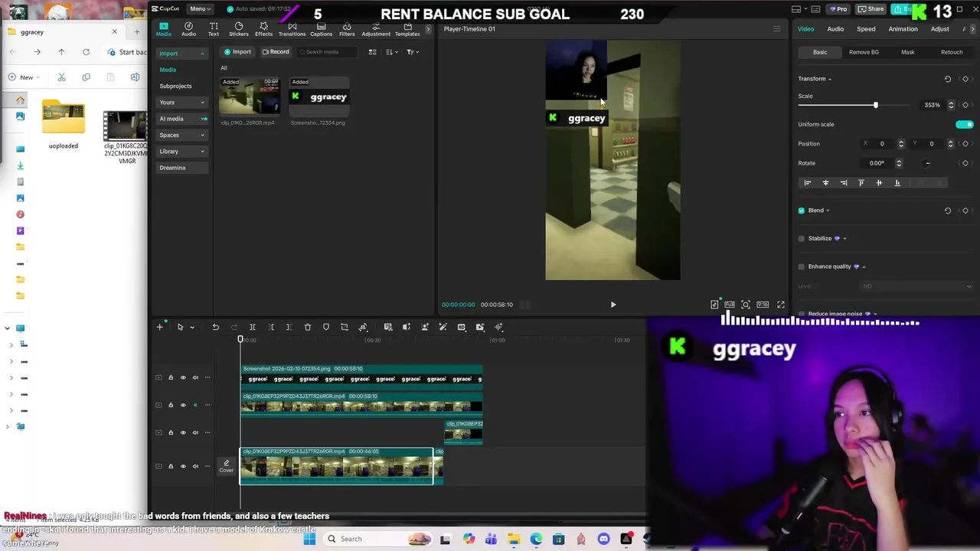Enable the Enhance quality checkbox
The image size is (980, 551).
coord(802,267)
